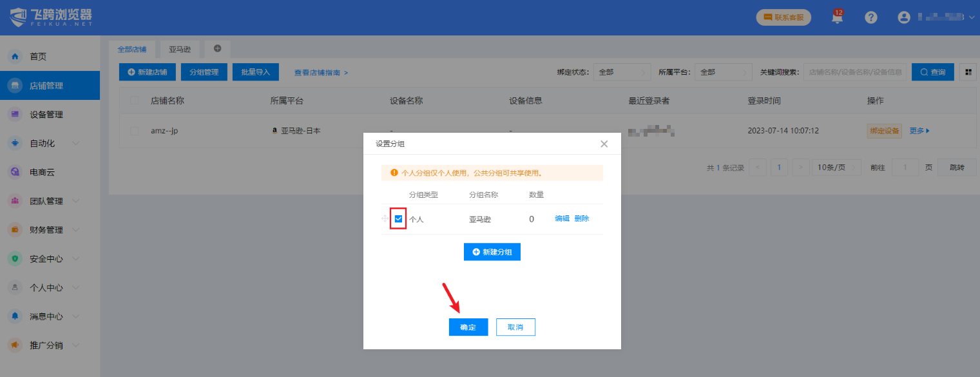Open the help question mark icon
Viewport: 980px width, 377px height.
(x=871, y=17)
